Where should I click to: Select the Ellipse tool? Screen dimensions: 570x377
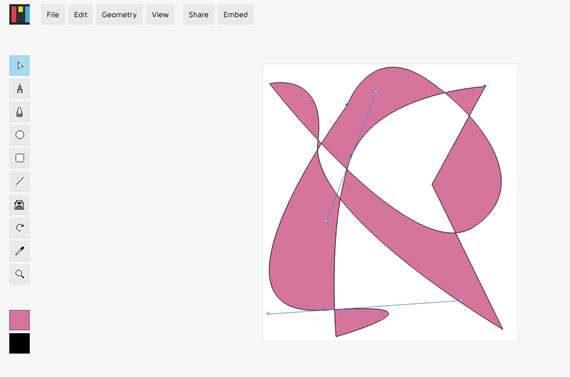20,135
